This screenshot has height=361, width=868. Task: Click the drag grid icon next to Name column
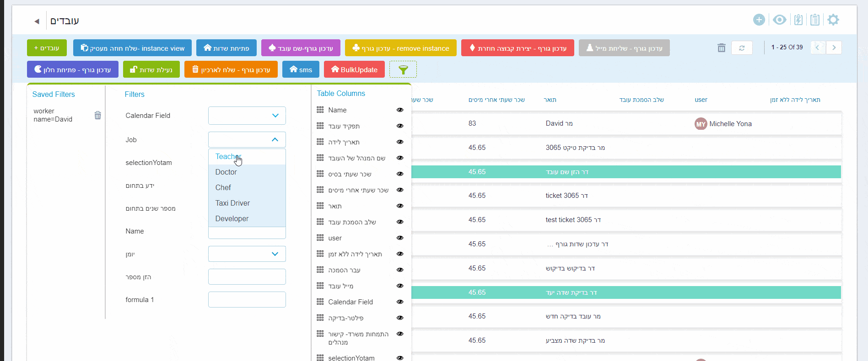(x=320, y=110)
